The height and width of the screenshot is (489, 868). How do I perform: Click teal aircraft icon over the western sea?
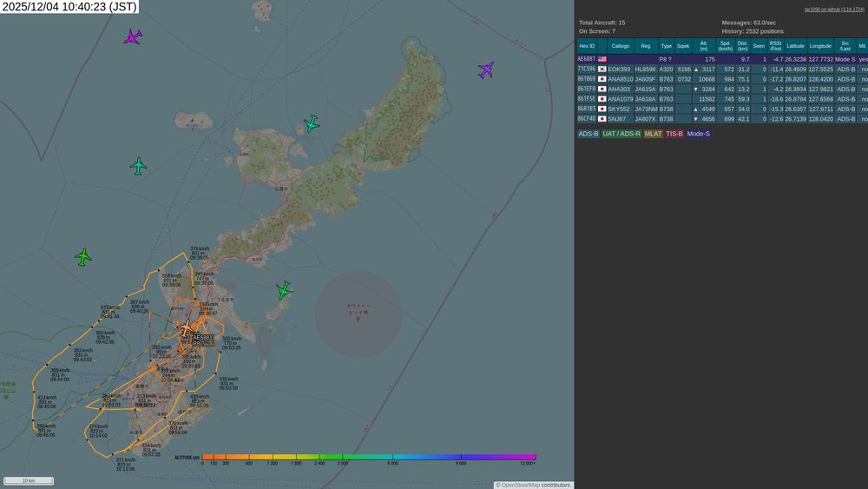[138, 166]
